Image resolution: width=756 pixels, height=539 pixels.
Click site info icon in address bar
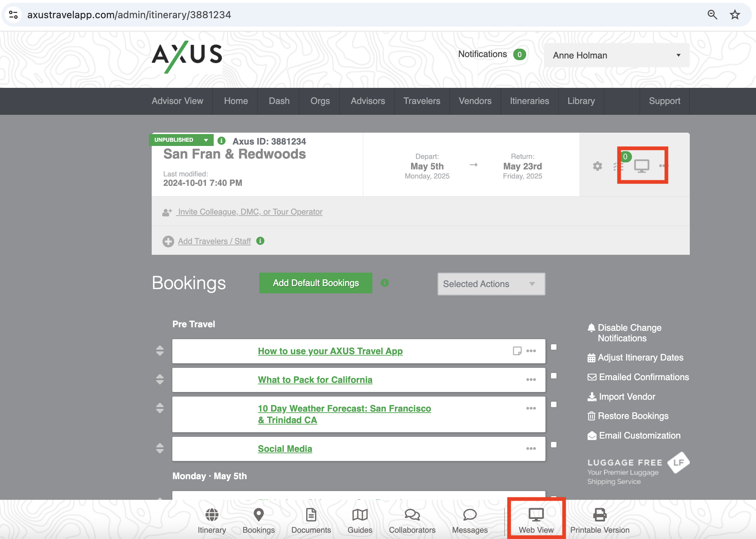click(13, 15)
